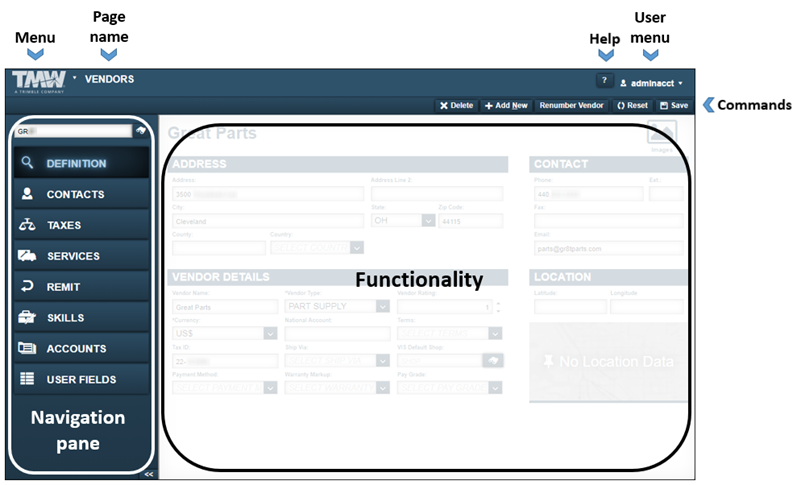Click the toolbox icon next to Skills
Viewport: 801px width, 485px height.
pos(27,317)
